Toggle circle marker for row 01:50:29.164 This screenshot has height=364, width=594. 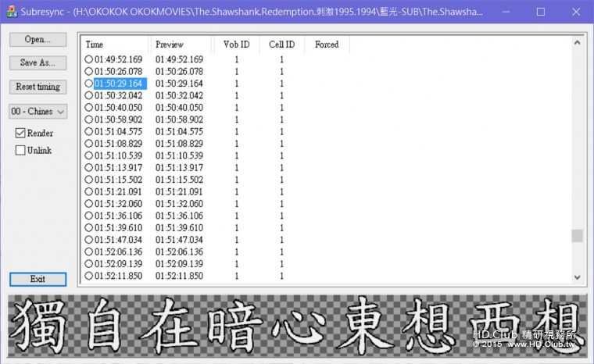(88, 84)
